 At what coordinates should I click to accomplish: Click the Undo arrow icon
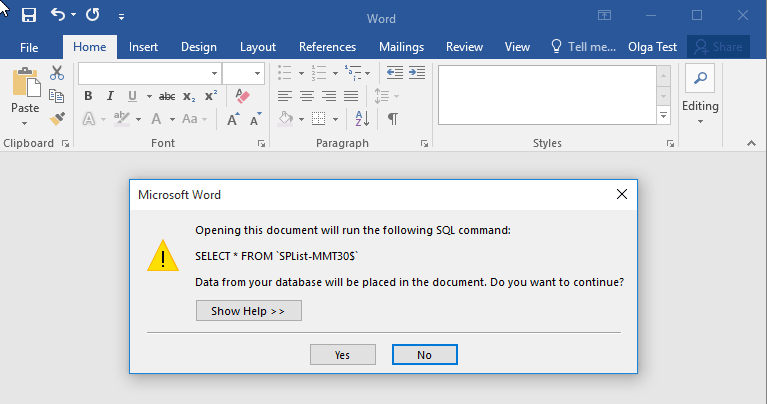click(58, 15)
